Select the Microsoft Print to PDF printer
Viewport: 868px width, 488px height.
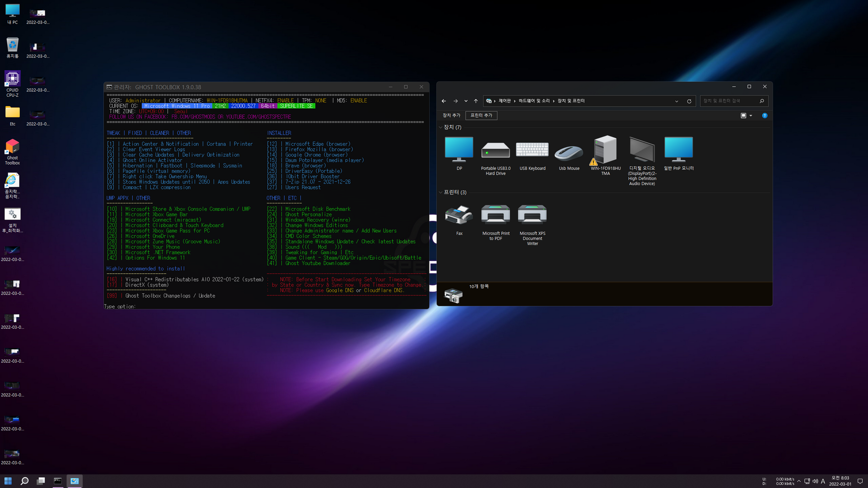[496, 223]
